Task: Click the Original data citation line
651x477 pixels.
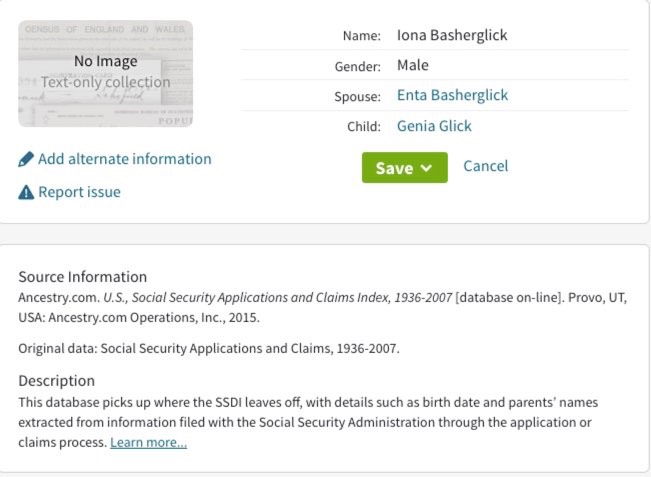Action: [x=209, y=348]
